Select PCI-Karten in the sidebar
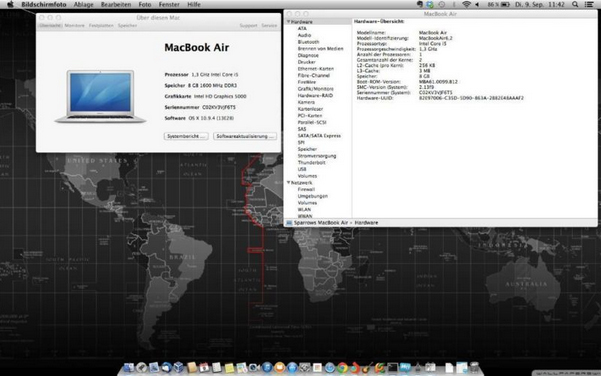 coord(310,116)
